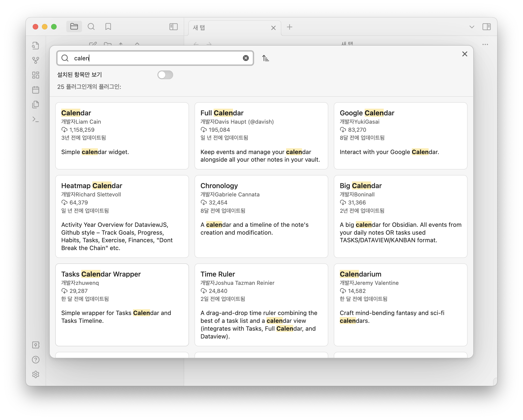Open vault switcher icon
Image resolution: width=523 pixels, height=420 pixels.
pos(36,345)
